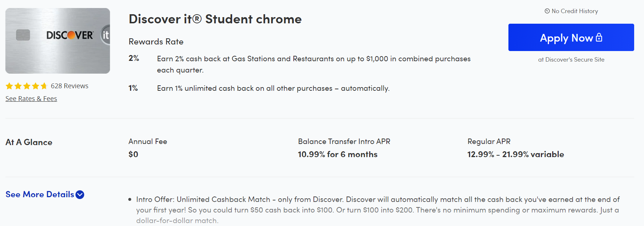Click the chevron icon beside See More Details
The image size is (644, 226).
pyautogui.click(x=80, y=195)
